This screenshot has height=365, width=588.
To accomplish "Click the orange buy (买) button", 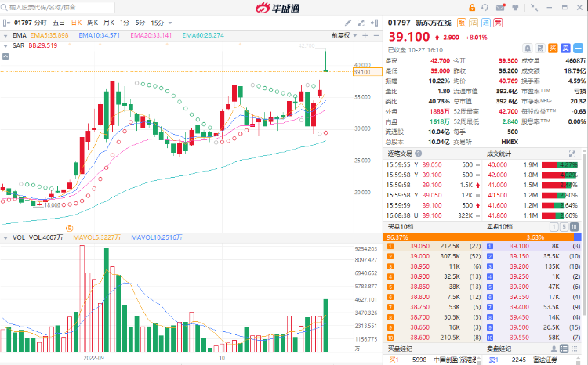I will (x=551, y=46).
